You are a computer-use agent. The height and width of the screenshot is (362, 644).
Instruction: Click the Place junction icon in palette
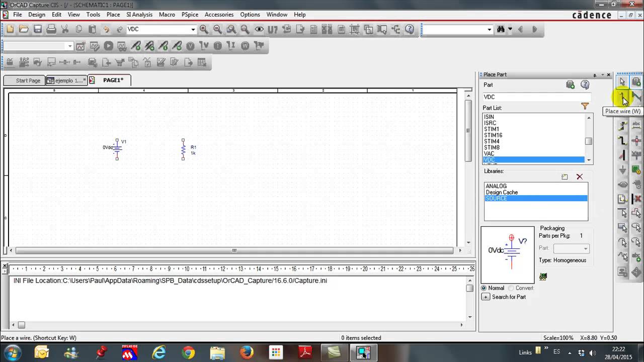[636, 141]
